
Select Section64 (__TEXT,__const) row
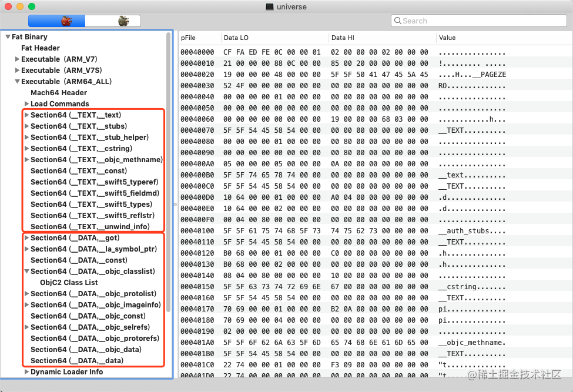pyautogui.click(x=79, y=171)
